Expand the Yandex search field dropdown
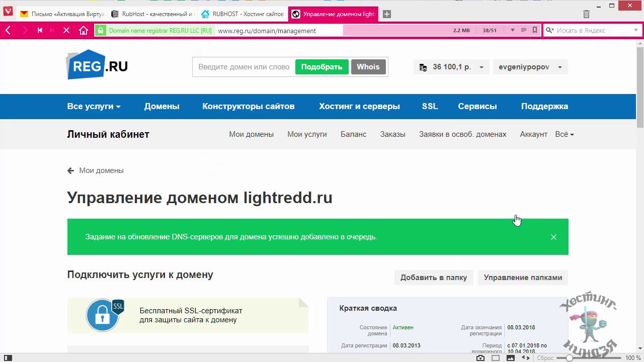 click(636, 30)
